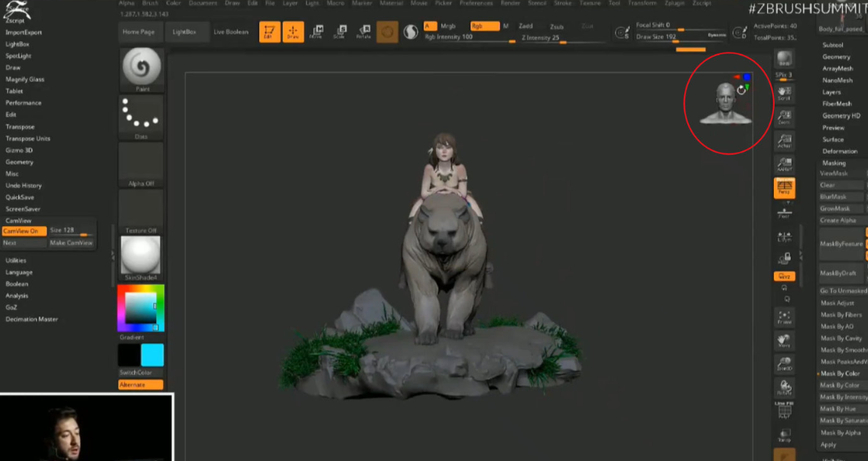
Task: Enable Mrgb painting mode
Action: 448,26
